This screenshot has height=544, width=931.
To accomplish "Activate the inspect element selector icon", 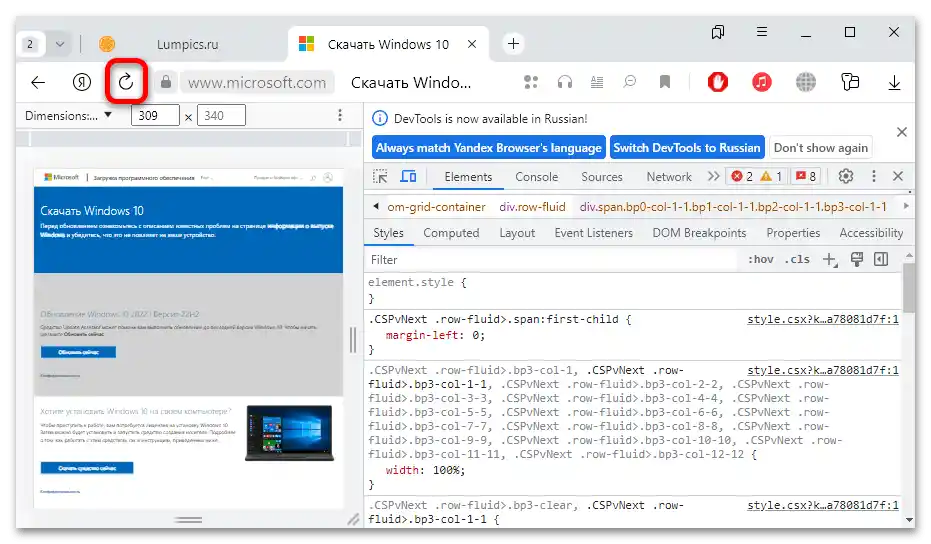I will pyautogui.click(x=380, y=176).
